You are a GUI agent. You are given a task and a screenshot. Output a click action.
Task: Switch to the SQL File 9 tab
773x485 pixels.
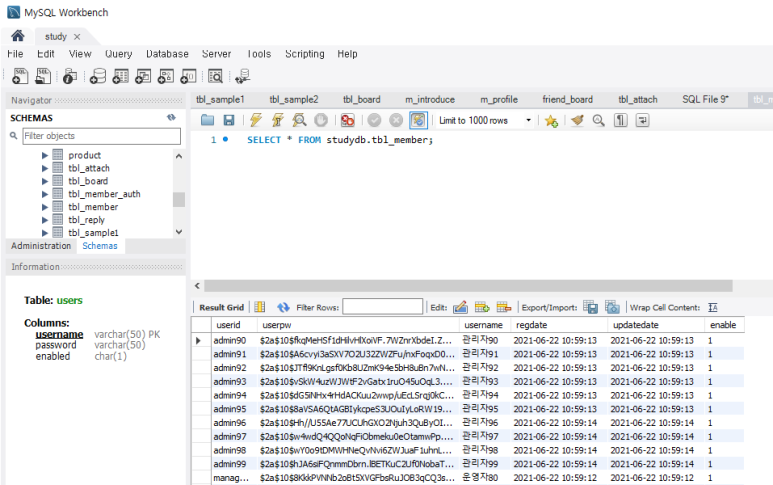point(705,100)
